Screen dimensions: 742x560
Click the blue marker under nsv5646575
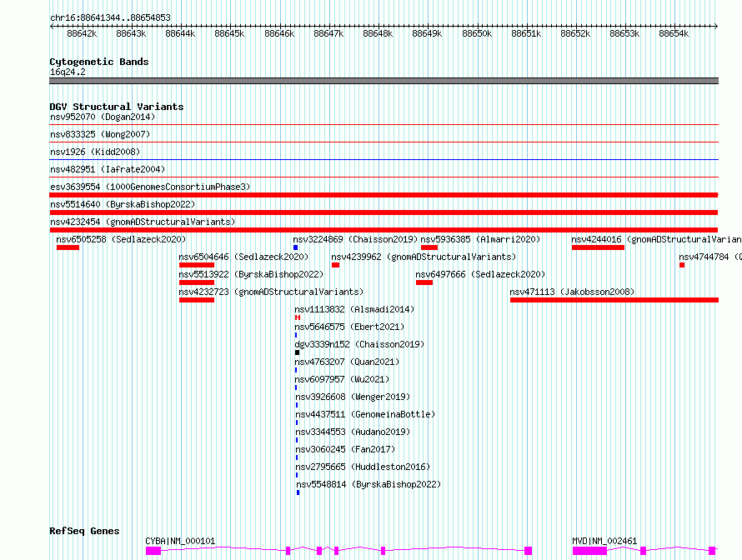[296, 335]
